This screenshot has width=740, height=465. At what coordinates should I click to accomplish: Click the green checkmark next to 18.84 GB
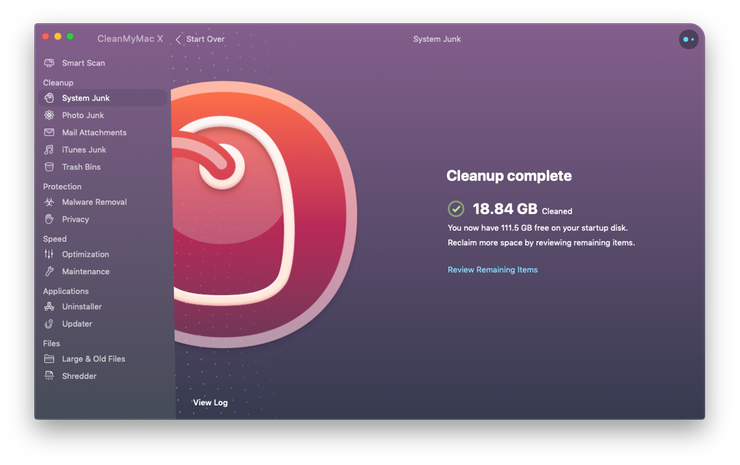tap(456, 209)
